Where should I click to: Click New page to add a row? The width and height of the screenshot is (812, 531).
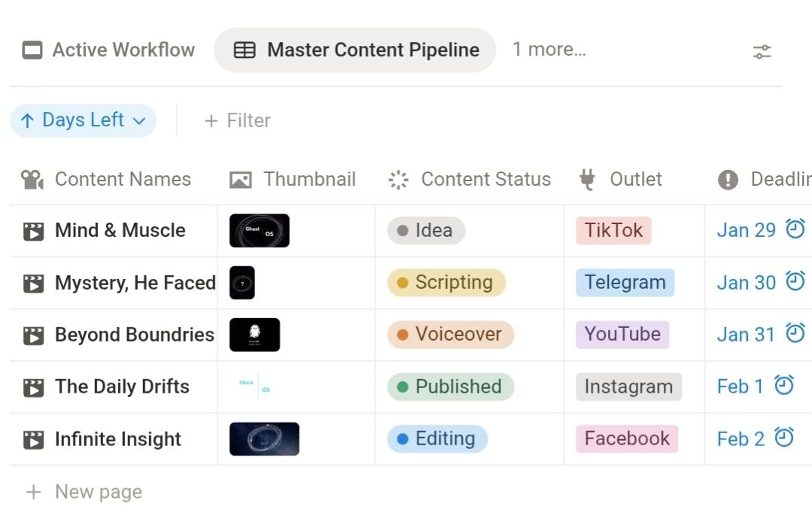(x=83, y=491)
